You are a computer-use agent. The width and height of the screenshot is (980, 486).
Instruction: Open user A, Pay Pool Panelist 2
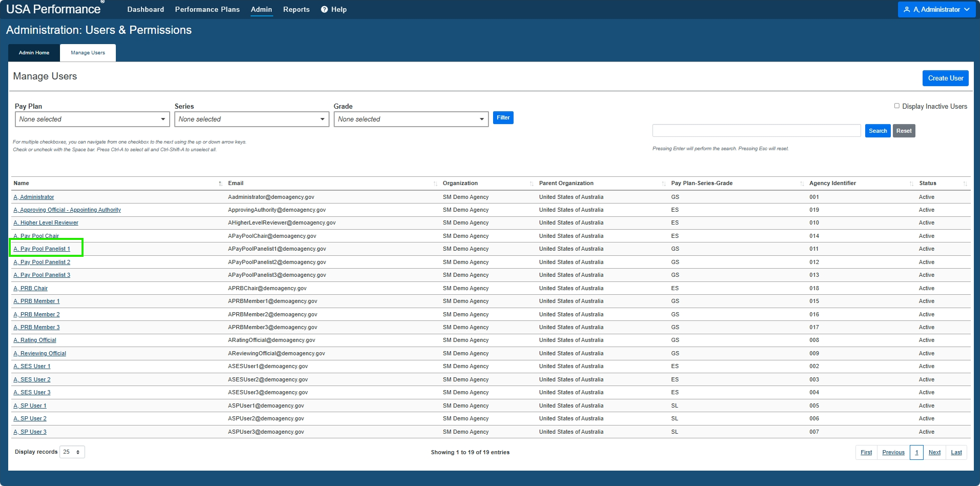point(42,262)
